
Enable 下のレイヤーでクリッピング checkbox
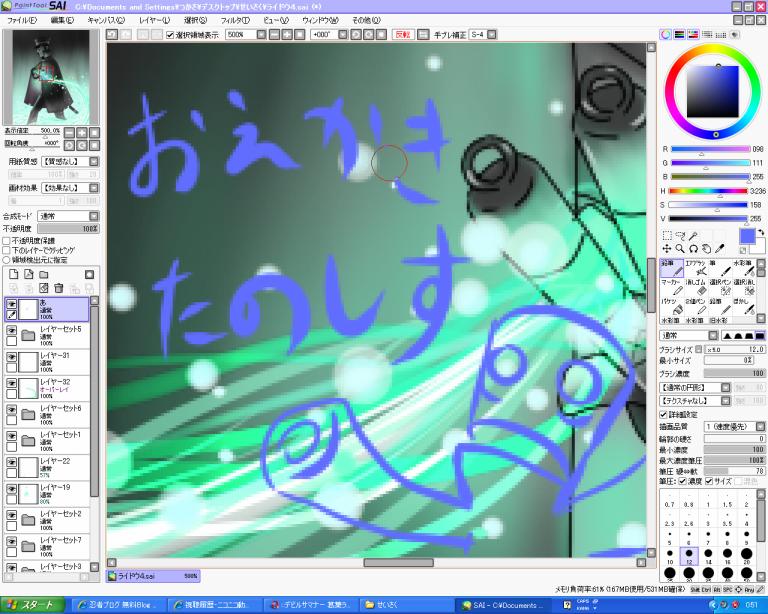pyautogui.click(x=6, y=250)
